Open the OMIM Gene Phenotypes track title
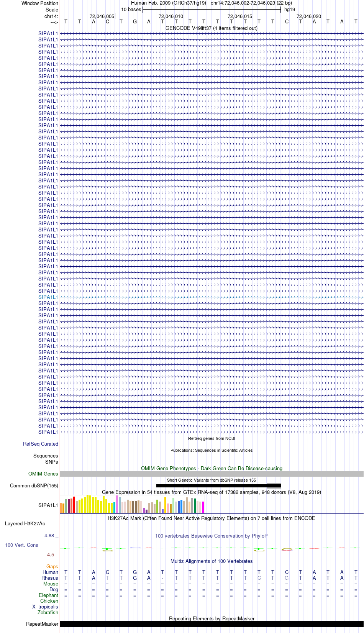This screenshot has height=633, width=364. point(212,468)
